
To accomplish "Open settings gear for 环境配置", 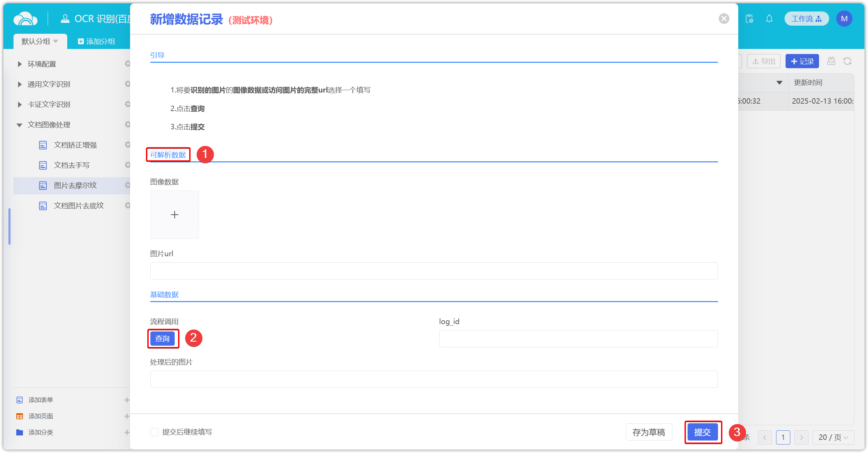I will pyautogui.click(x=127, y=63).
